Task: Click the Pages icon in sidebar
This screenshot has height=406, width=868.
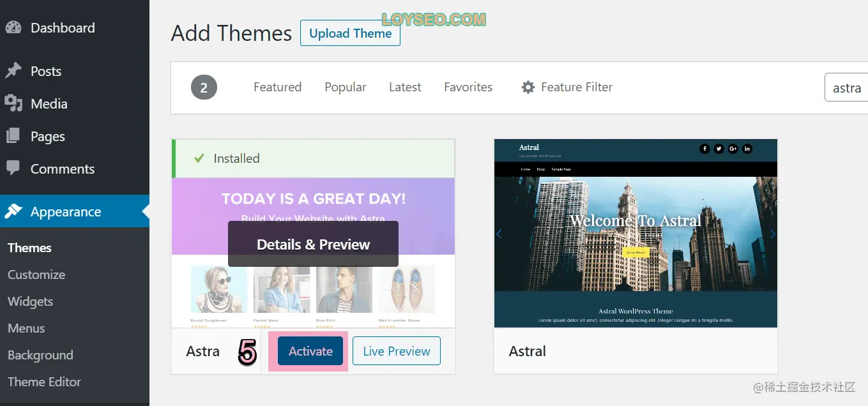Action: (13, 136)
